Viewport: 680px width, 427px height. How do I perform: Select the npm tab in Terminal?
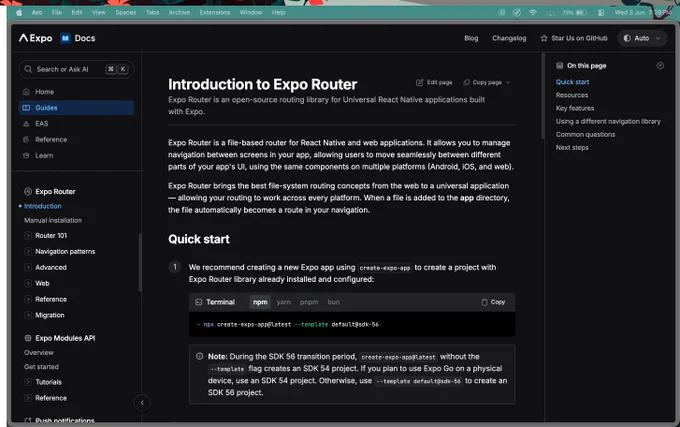(x=260, y=303)
